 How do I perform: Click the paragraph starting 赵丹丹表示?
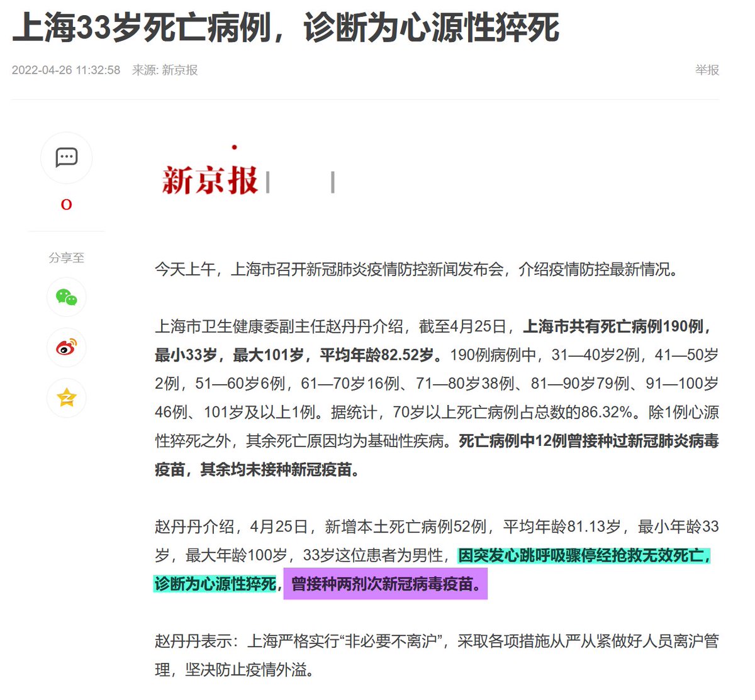[437, 655]
